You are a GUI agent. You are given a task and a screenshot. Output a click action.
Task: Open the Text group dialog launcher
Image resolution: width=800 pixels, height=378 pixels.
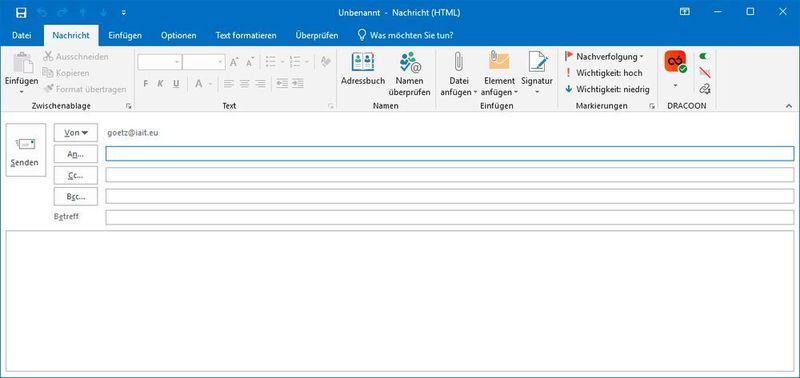click(331, 106)
